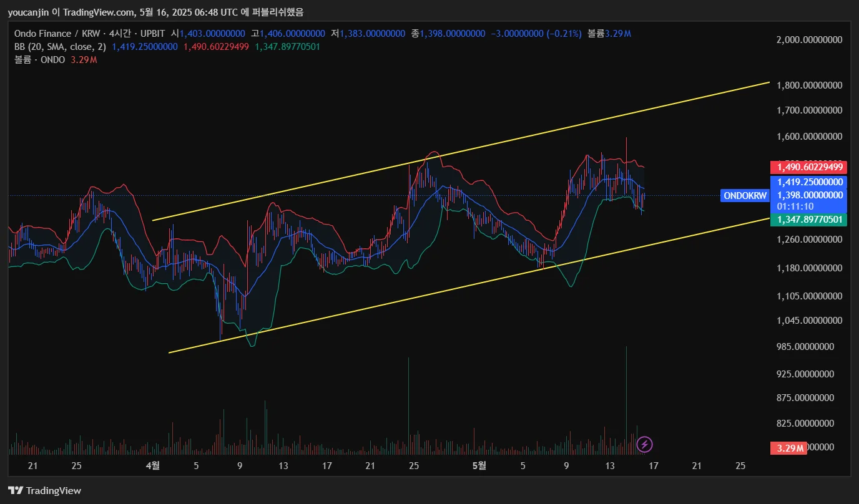This screenshot has height=504, width=859.
Task: Click the green 1,347.89770501 tag on price axis
Action: pyautogui.click(x=808, y=220)
